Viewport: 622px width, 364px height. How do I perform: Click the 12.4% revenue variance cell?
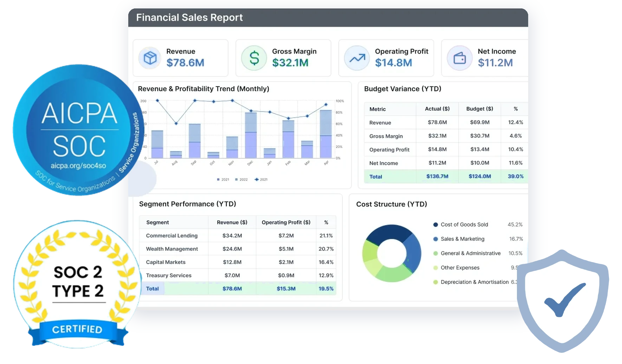click(516, 123)
